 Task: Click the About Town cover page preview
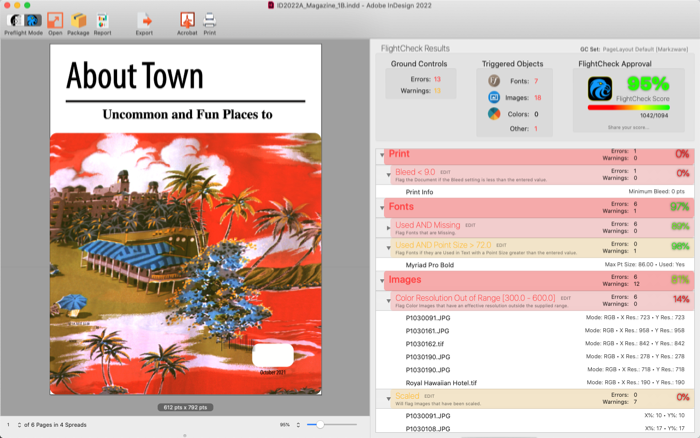186,219
